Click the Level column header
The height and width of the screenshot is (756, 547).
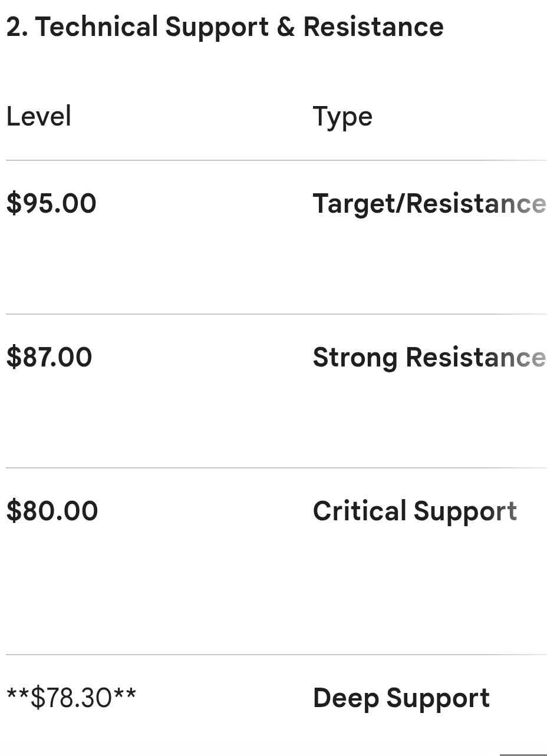39,116
